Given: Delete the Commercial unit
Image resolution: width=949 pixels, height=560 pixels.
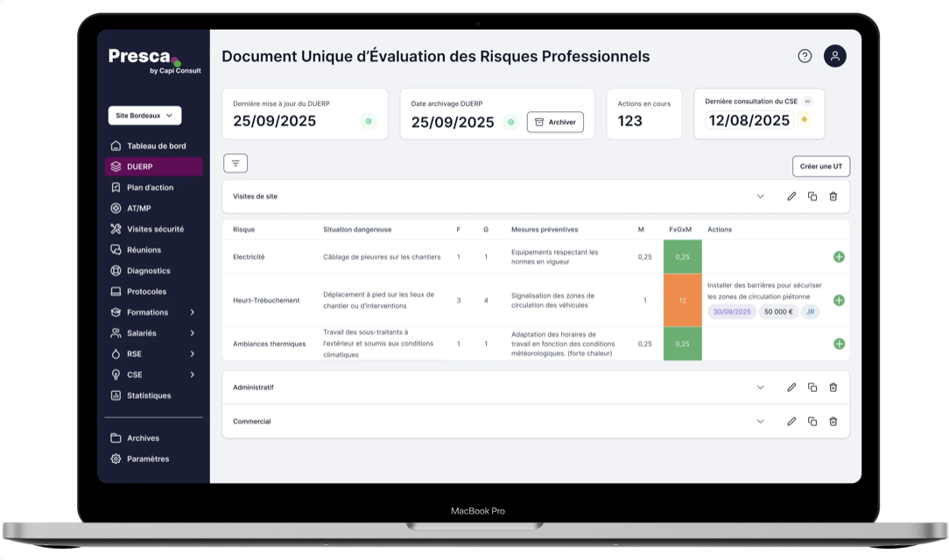Looking at the screenshot, I should (x=833, y=422).
